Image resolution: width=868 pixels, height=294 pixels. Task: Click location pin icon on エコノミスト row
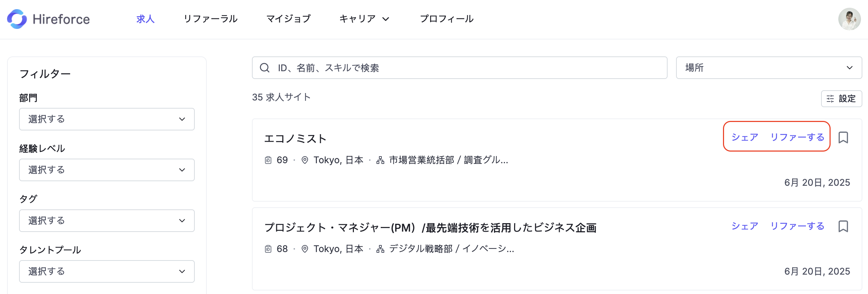305,160
